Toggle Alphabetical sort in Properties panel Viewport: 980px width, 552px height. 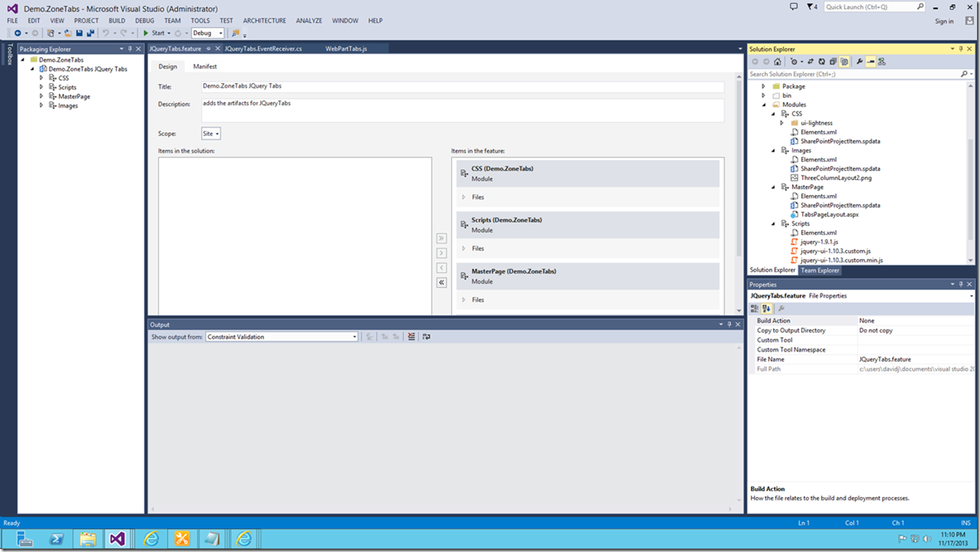click(x=766, y=308)
